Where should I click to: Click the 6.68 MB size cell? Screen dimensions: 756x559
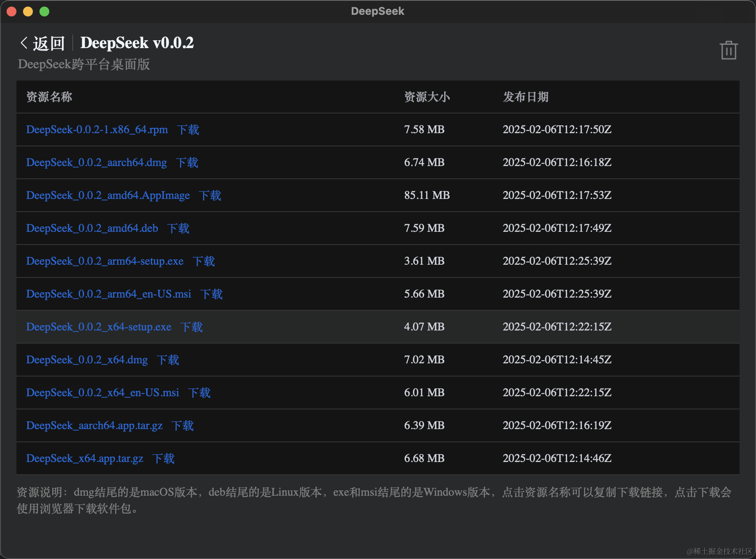point(424,458)
